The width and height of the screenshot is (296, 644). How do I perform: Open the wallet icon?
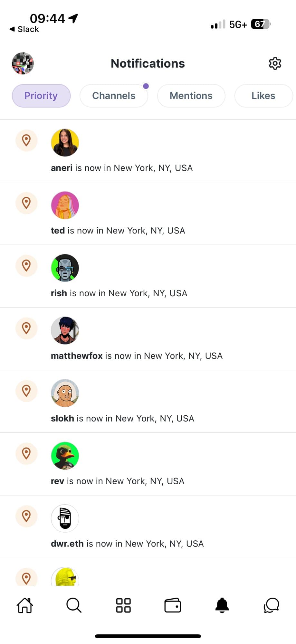[173, 605]
